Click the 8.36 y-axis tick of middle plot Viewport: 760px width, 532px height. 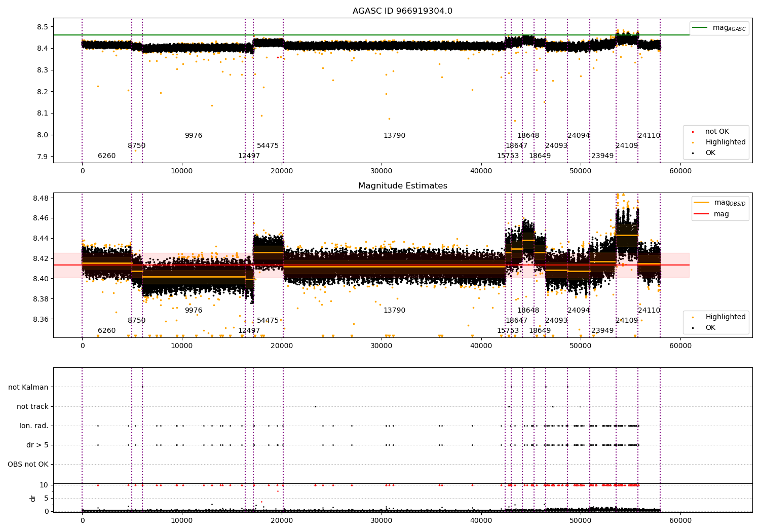(x=41, y=319)
